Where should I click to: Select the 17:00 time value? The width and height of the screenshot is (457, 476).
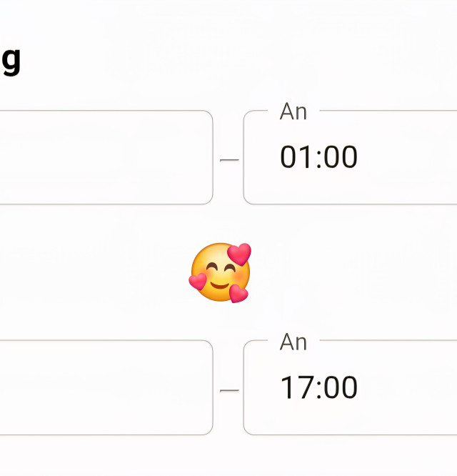318,388
